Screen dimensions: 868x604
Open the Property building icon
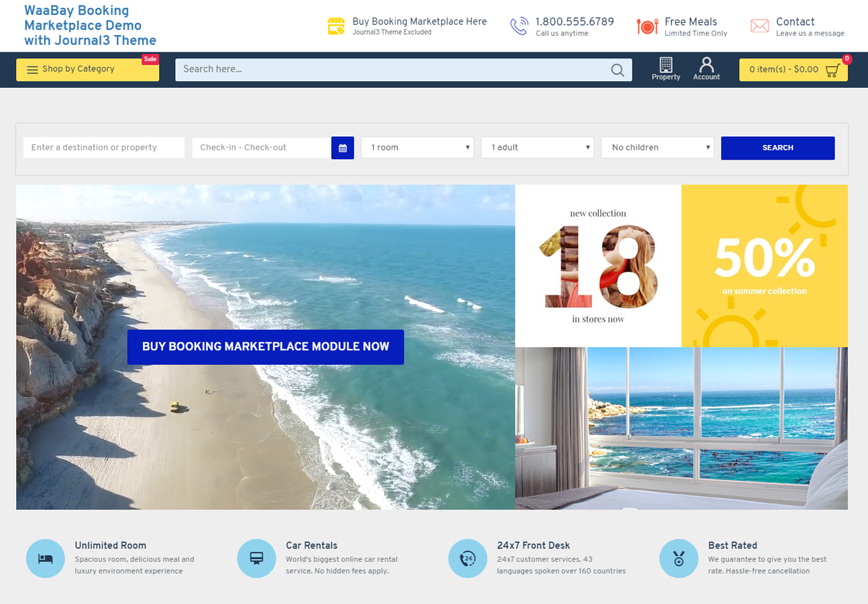tap(666, 64)
